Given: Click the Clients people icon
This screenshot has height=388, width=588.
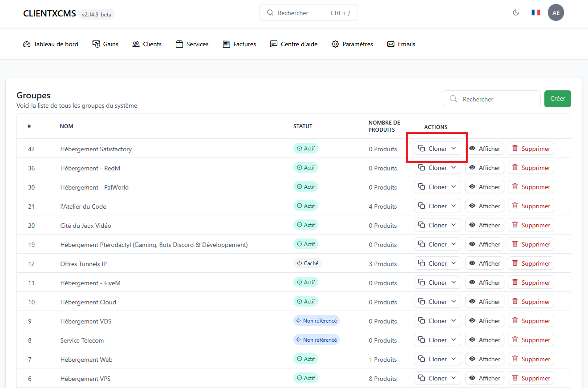Looking at the screenshot, I should [136, 44].
